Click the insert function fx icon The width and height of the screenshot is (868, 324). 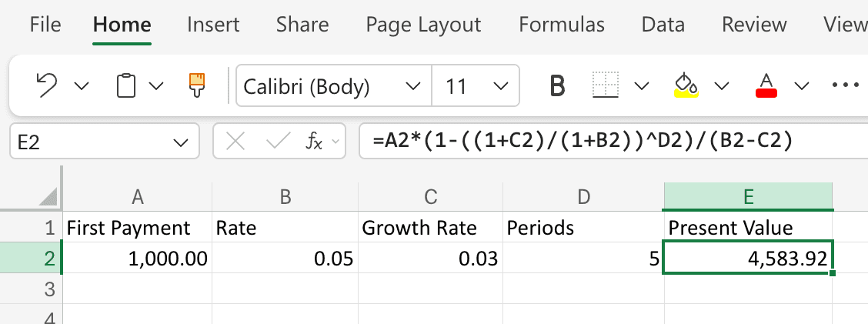pyautogui.click(x=315, y=142)
